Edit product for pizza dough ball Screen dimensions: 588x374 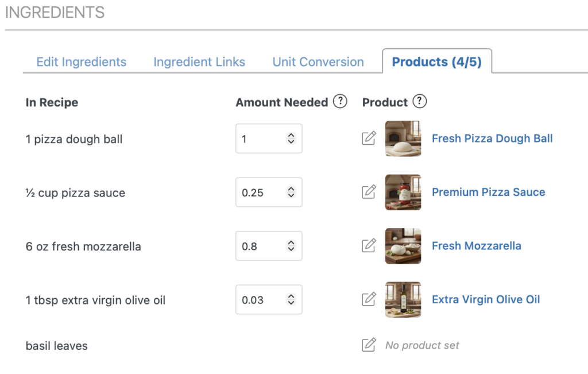[369, 138]
